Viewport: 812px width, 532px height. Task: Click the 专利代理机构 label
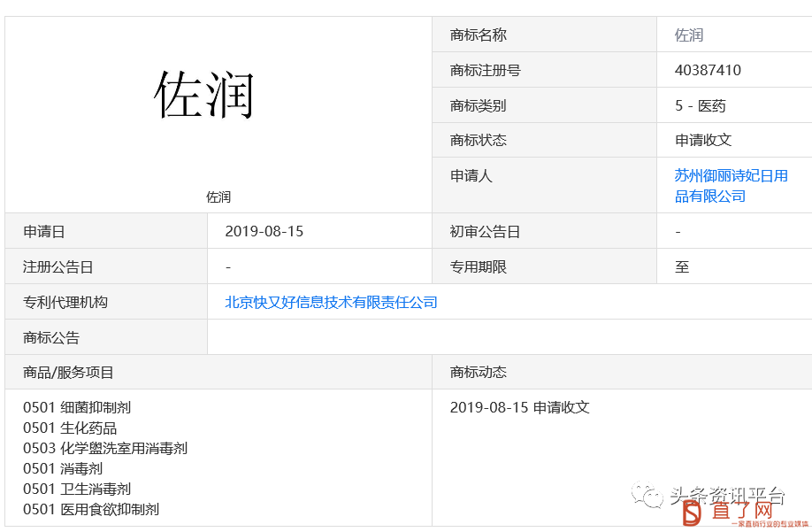65,302
